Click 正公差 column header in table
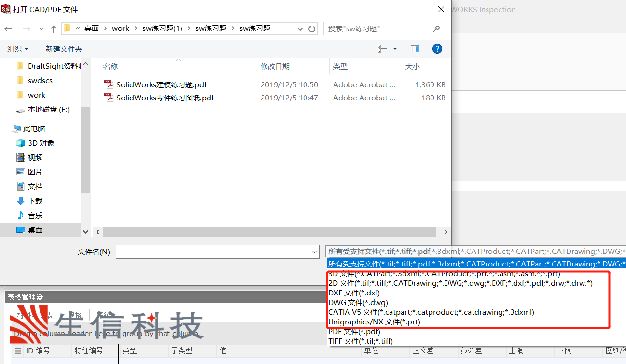This screenshot has width=626, height=364. pyautogui.click(x=423, y=351)
